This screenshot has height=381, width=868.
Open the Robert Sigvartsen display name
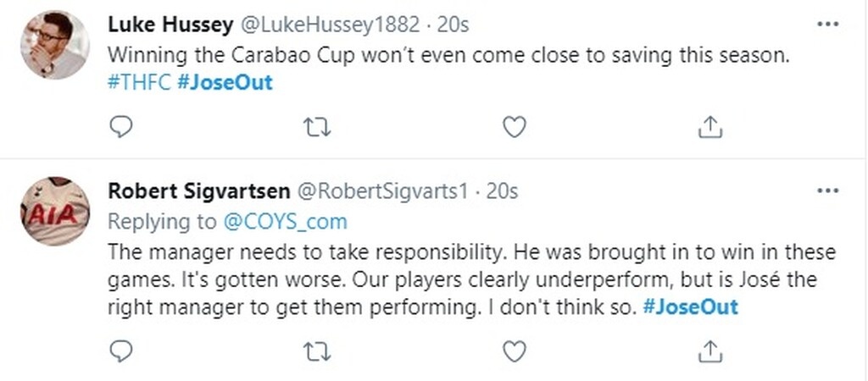199,192
